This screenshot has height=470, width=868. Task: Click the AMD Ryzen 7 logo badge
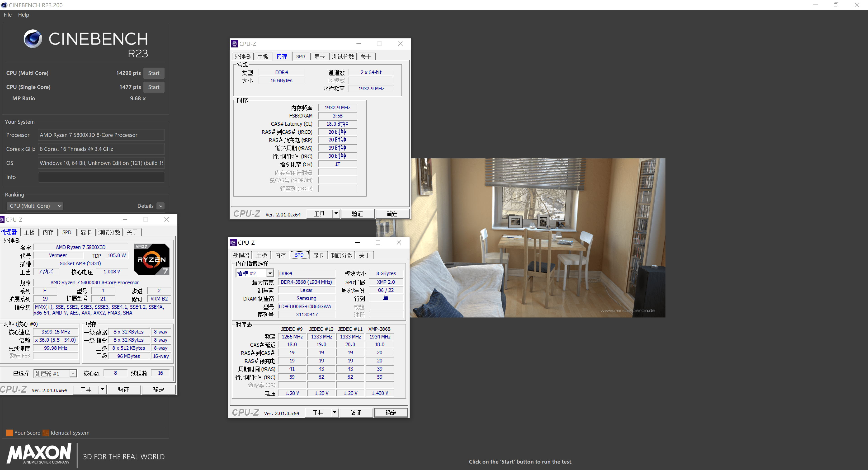[152, 259]
